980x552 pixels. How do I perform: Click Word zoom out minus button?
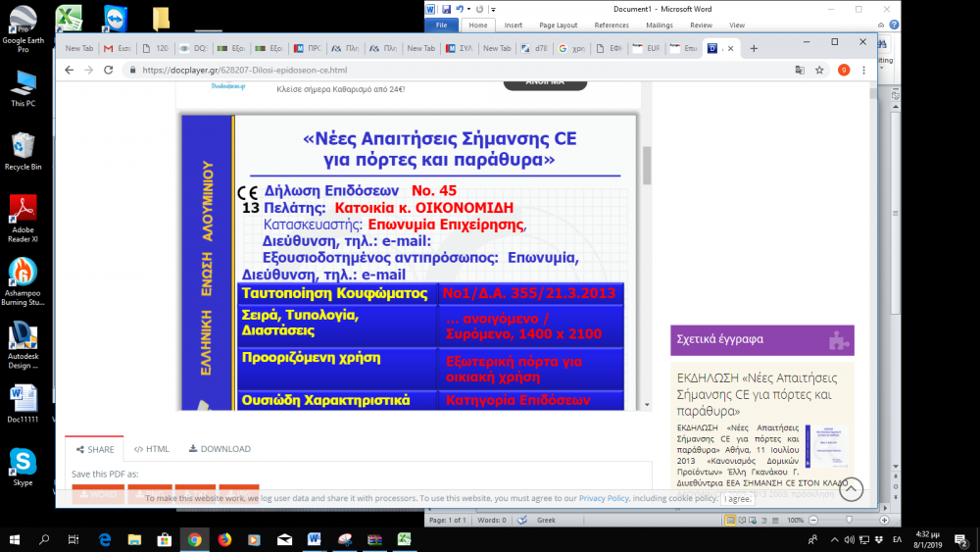tap(813, 520)
